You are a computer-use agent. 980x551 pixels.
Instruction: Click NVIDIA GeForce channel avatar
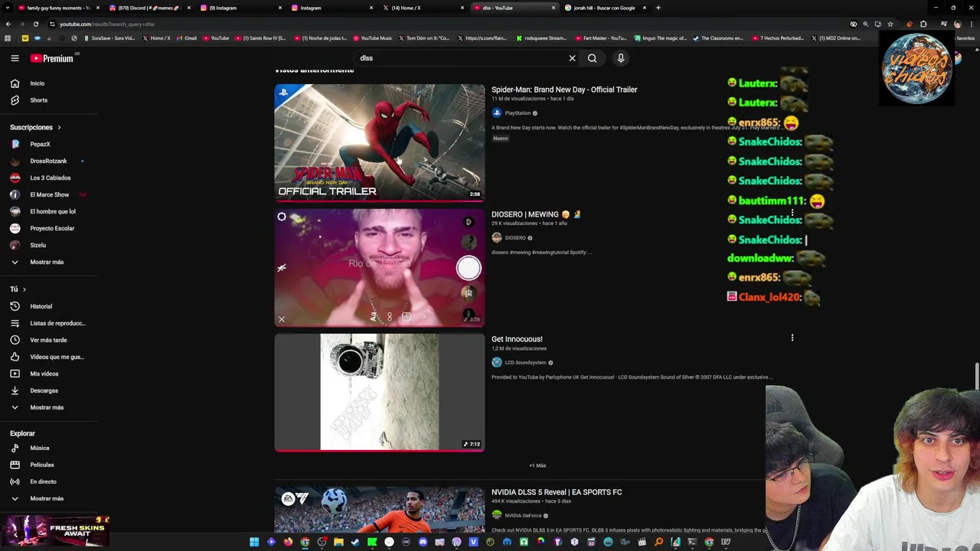(497, 516)
